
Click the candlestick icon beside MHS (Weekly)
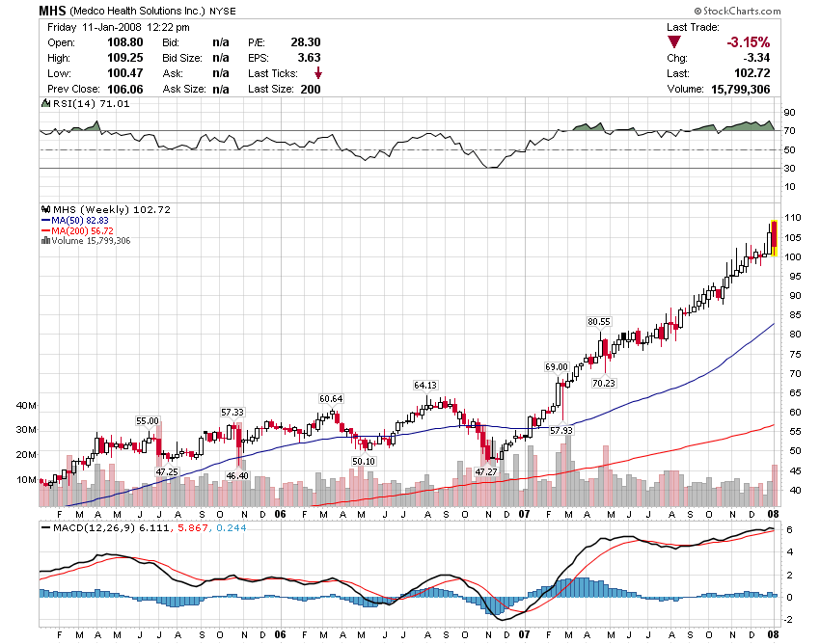tap(45, 209)
